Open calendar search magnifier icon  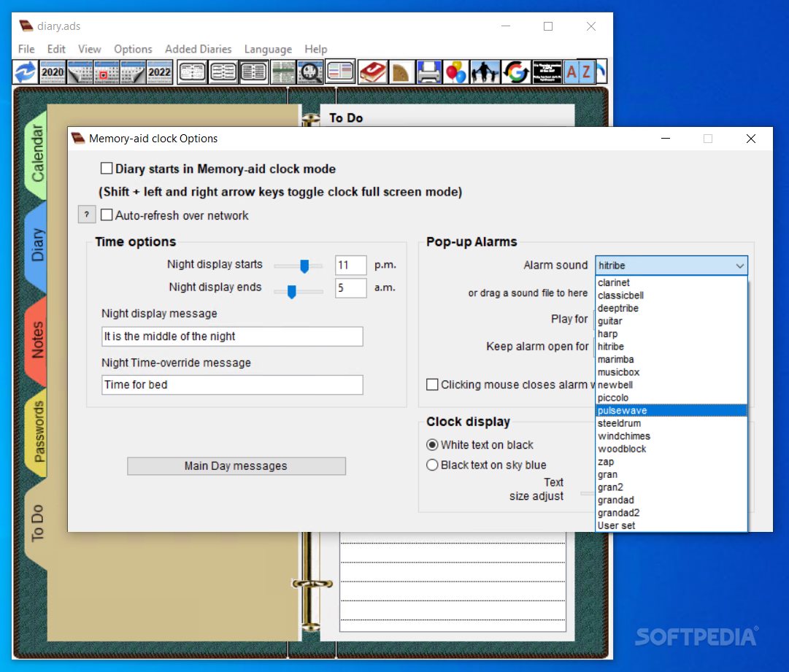[x=310, y=72]
